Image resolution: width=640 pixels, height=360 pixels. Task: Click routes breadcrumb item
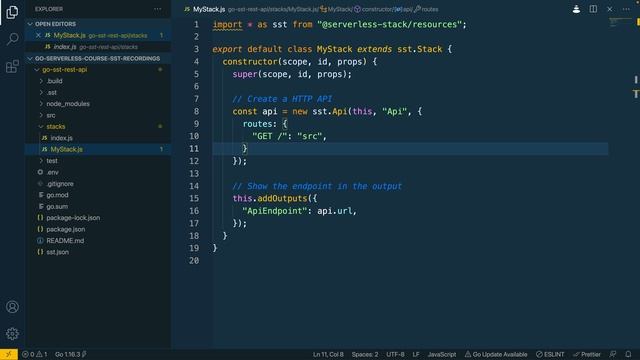[x=427, y=9]
